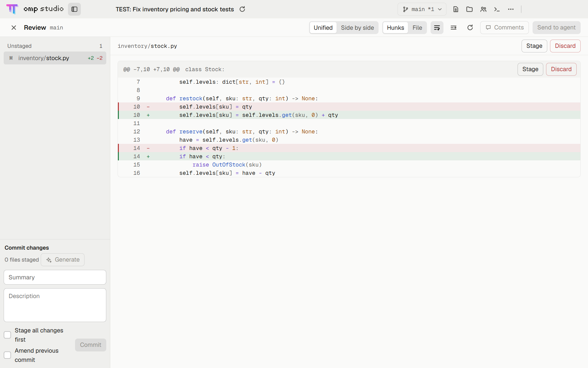This screenshot has width=588, height=368.
Task: Select inventory/stock.py in Unstaged list
Action: pyautogui.click(x=55, y=58)
